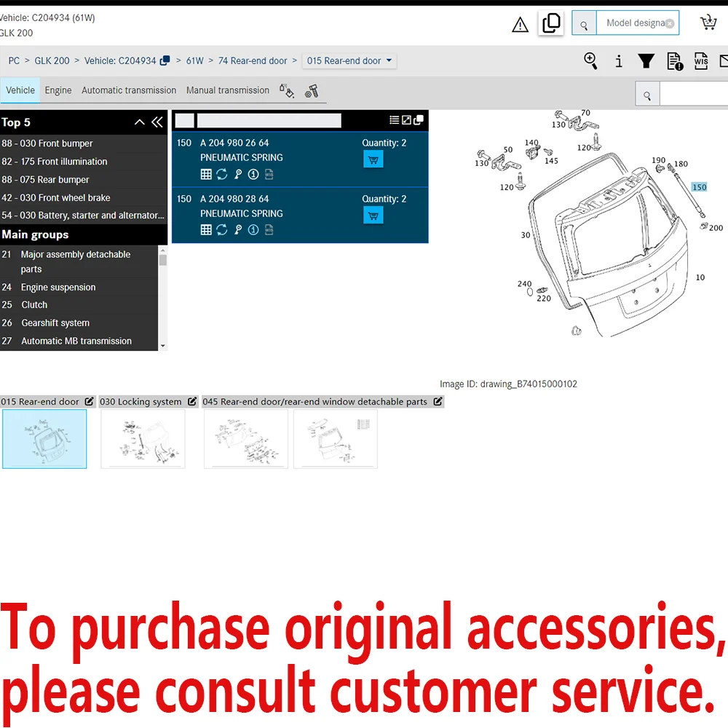The height and width of the screenshot is (728, 728).
Task: Add A 204 980 26 64 to cart
Action: coord(373,159)
